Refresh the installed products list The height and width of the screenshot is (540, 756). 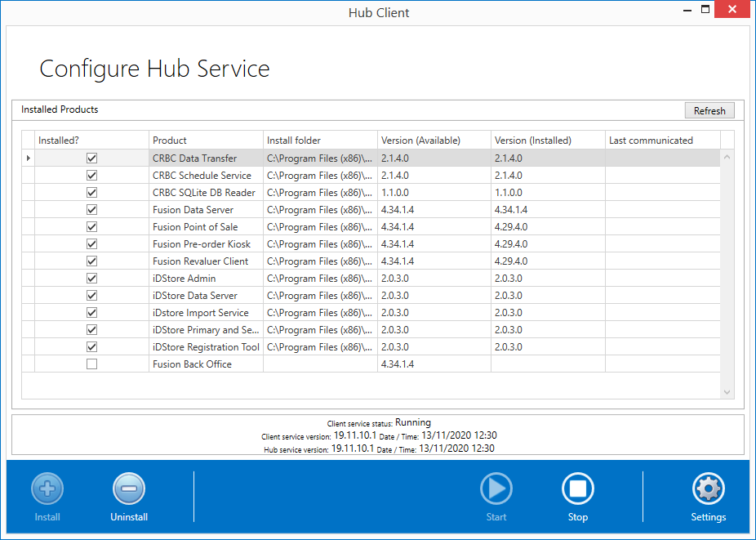click(x=709, y=110)
